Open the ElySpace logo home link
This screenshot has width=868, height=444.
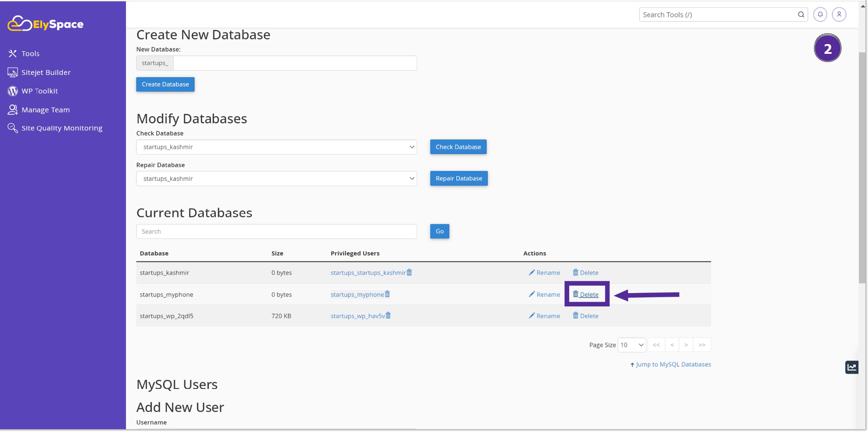pos(45,24)
